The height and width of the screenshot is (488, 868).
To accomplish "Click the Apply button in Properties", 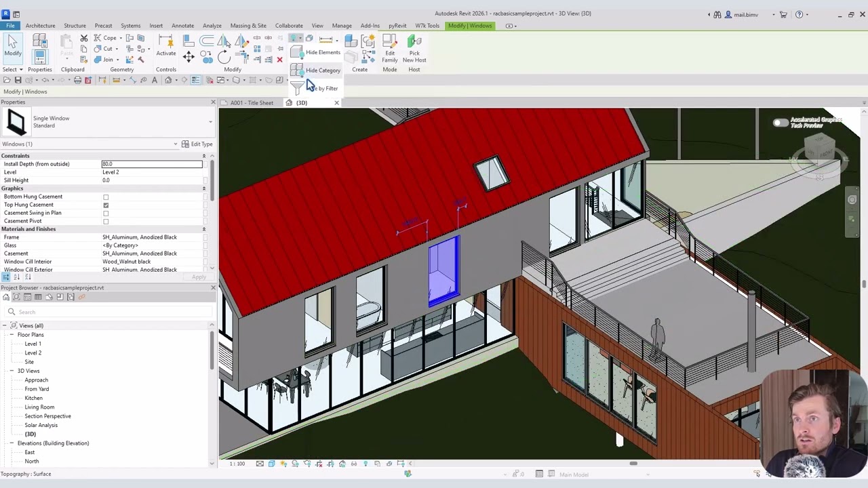I will [x=199, y=277].
